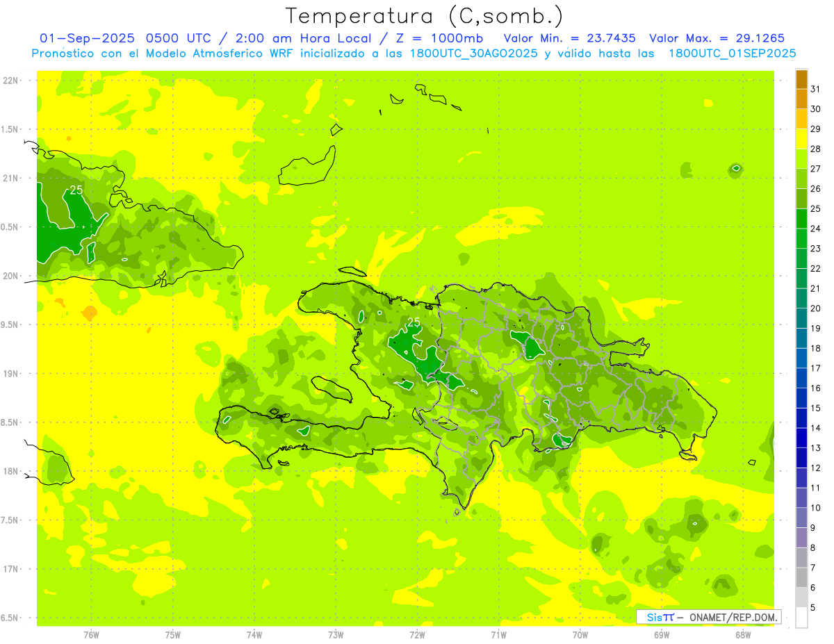The height and width of the screenshot is (644, 834).
Task: Click legend value '23'
Action: [x=816, y=249]
